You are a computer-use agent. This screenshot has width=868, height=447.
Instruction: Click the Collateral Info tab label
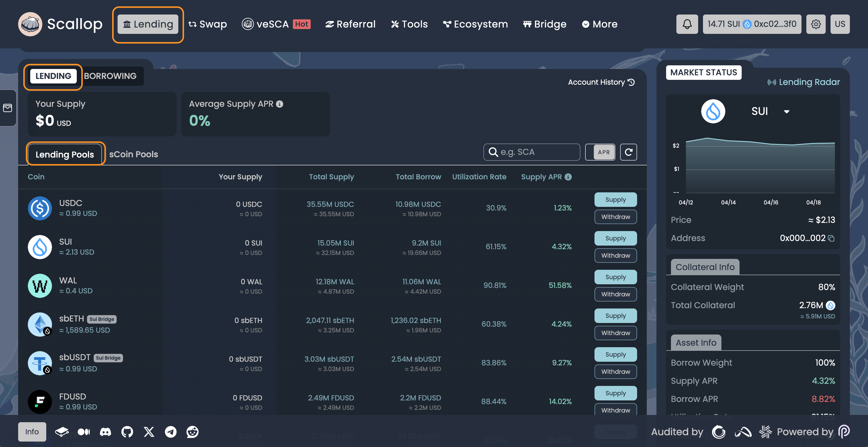tap(705, 267)
